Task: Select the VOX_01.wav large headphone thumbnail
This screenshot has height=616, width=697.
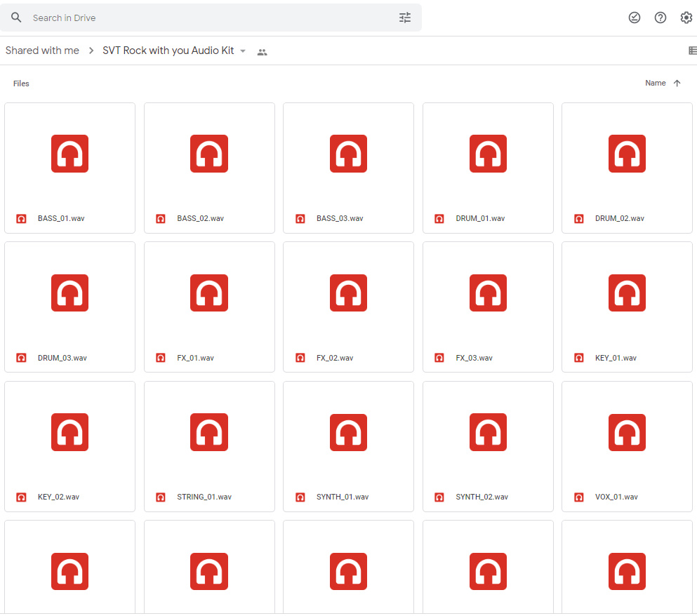Action: click(x=628, y=432)
